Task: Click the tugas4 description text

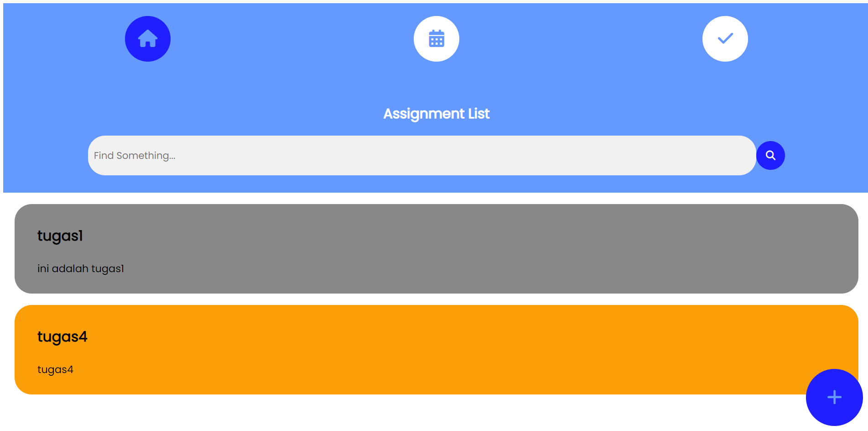Action: [55, 370]
